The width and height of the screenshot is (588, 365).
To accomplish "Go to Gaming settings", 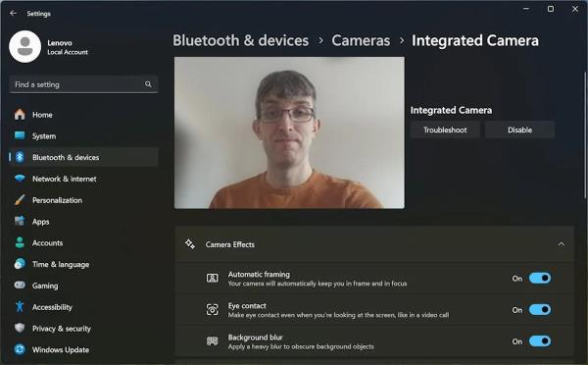I will pos(83,286).
